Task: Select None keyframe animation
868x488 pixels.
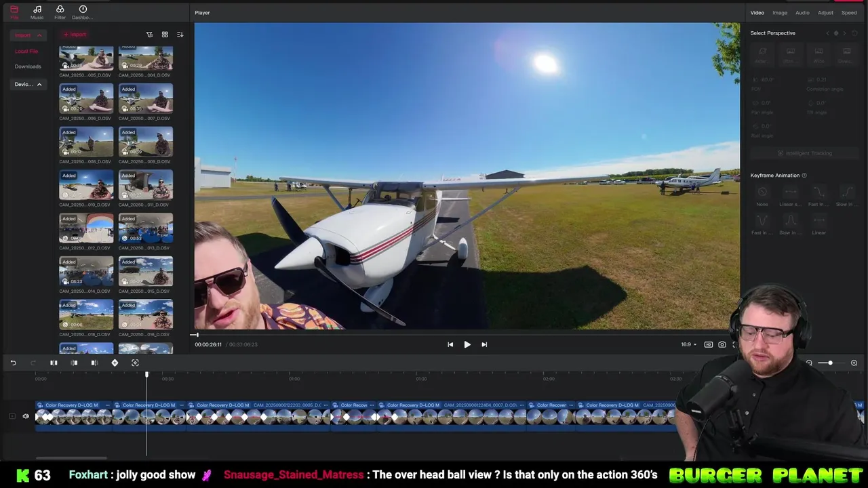Action: pyautogui.click(x=762, y=196)
